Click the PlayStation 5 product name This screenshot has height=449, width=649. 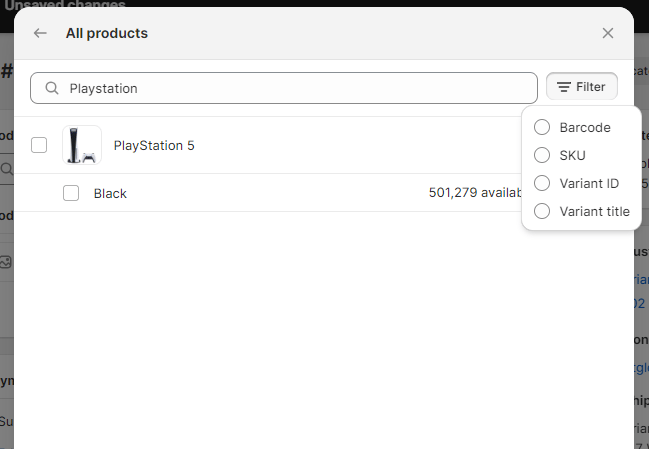coord(154,146)
